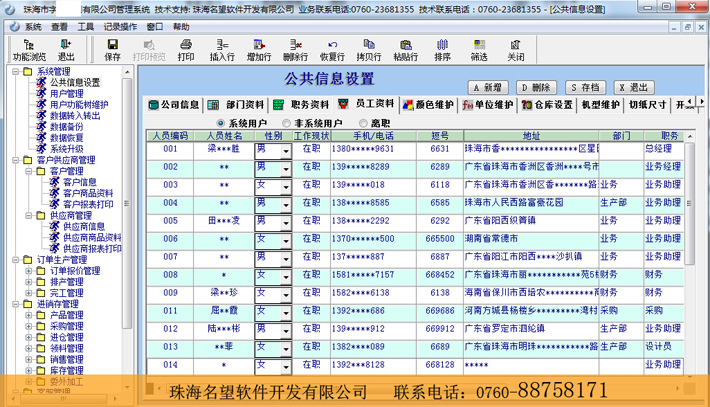Image resolution: width=710 pixels, height=407 pixels.
Task: Click the 关闭 toolbar icon
Action: (516, 50)
